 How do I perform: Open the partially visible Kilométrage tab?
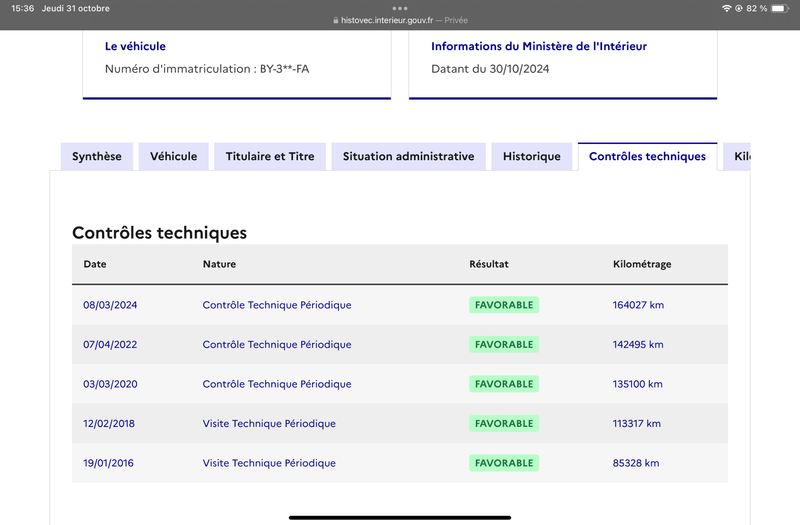(x=737, y=157)
